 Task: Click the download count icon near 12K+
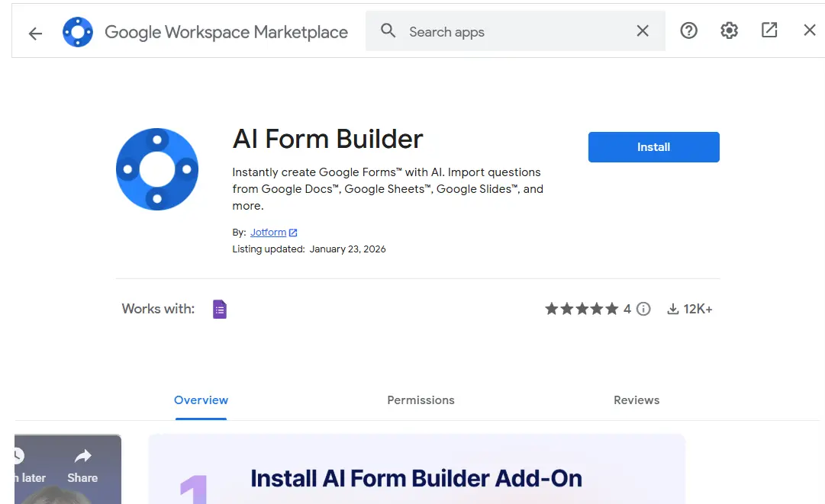(x=673, y=309)
